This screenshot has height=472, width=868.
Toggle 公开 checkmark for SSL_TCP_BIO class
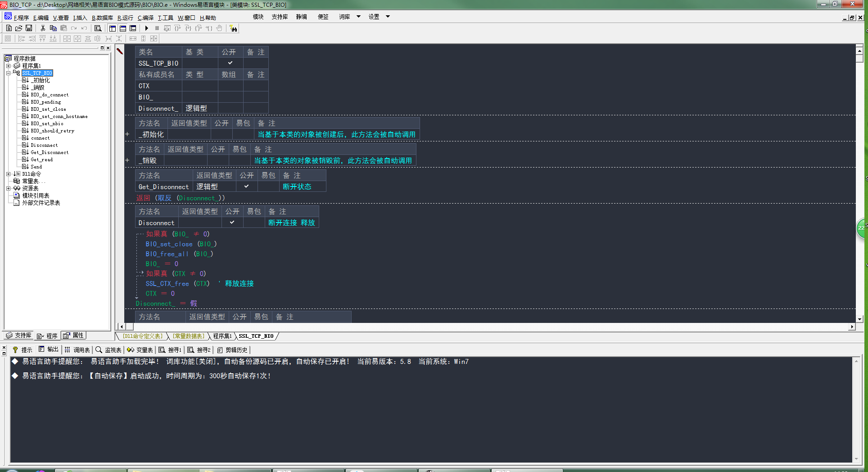[231, 63]
